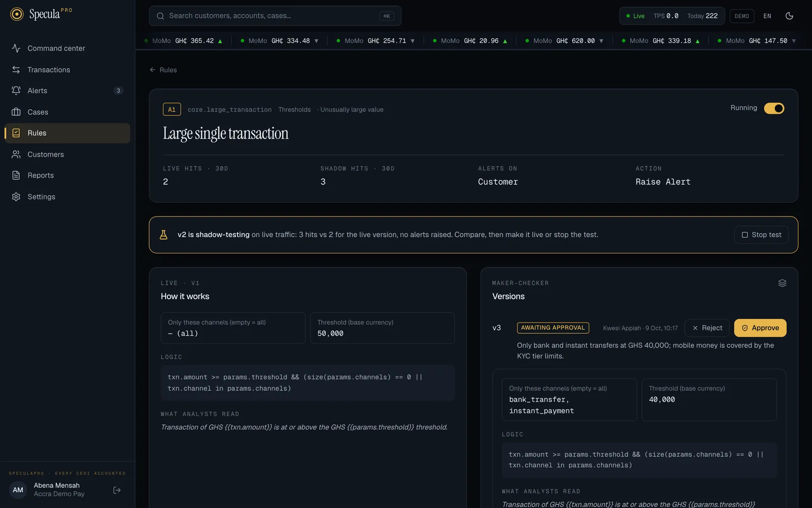
Task: Click the v3 Threshold value 40,000
Action: point(662,400)
